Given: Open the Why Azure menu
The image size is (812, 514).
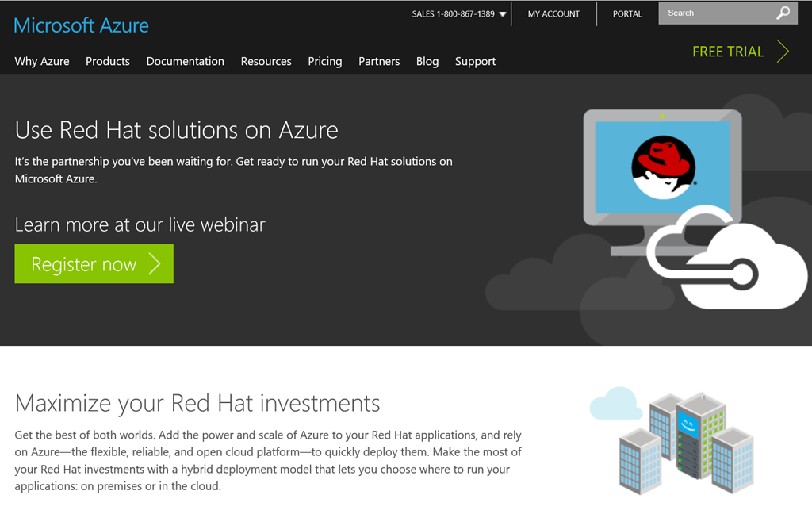Looking at the screenshot, I should 42,61.
